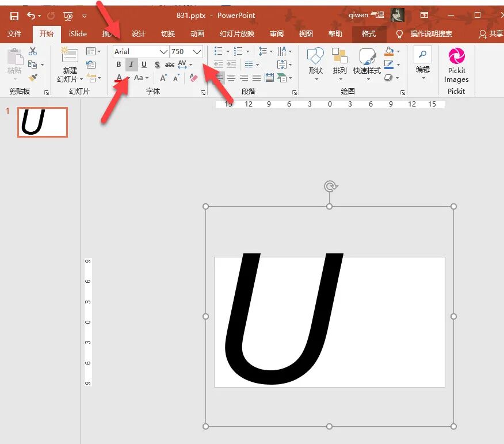
Task: Expand the bullet list options
Action: pyautogui.click(x=228, y=51)
